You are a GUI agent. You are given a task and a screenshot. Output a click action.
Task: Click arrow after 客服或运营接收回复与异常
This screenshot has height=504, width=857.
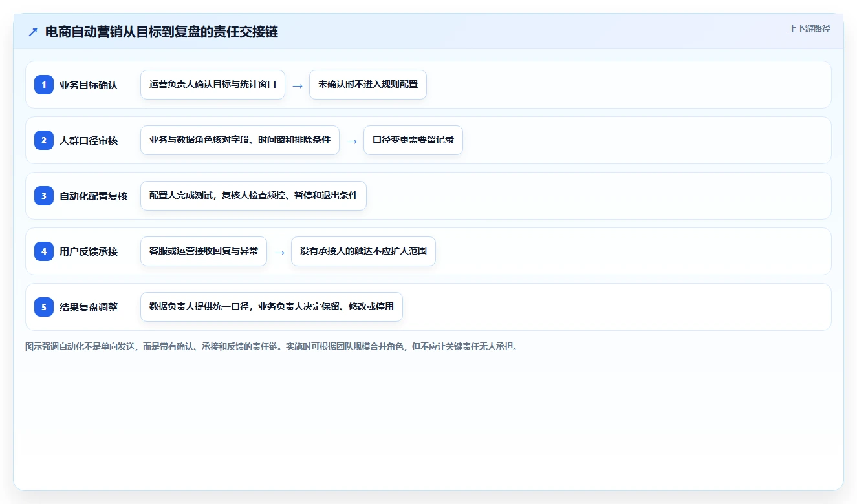tap(279, 252)
